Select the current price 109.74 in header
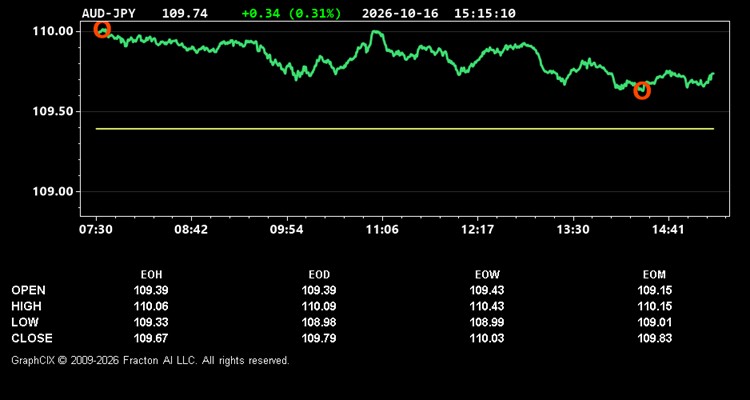Image resolution: width=750 pixels, height=400 pixels. [185, 13]
